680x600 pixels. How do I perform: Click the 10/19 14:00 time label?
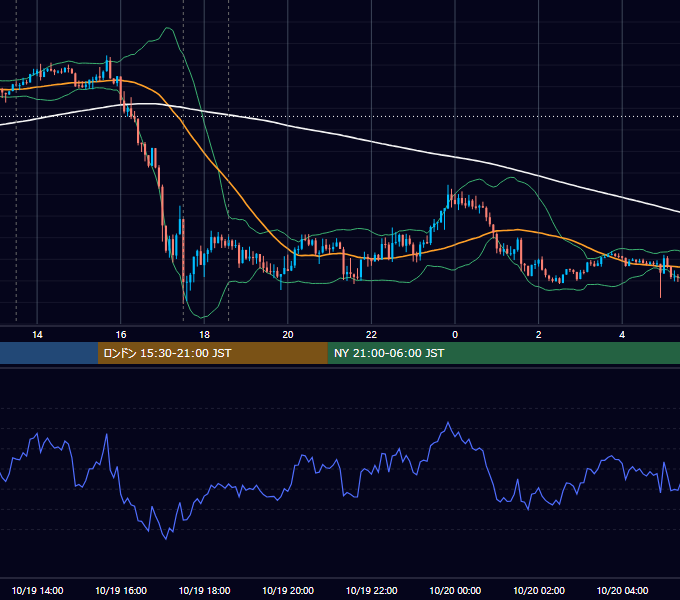37,590
